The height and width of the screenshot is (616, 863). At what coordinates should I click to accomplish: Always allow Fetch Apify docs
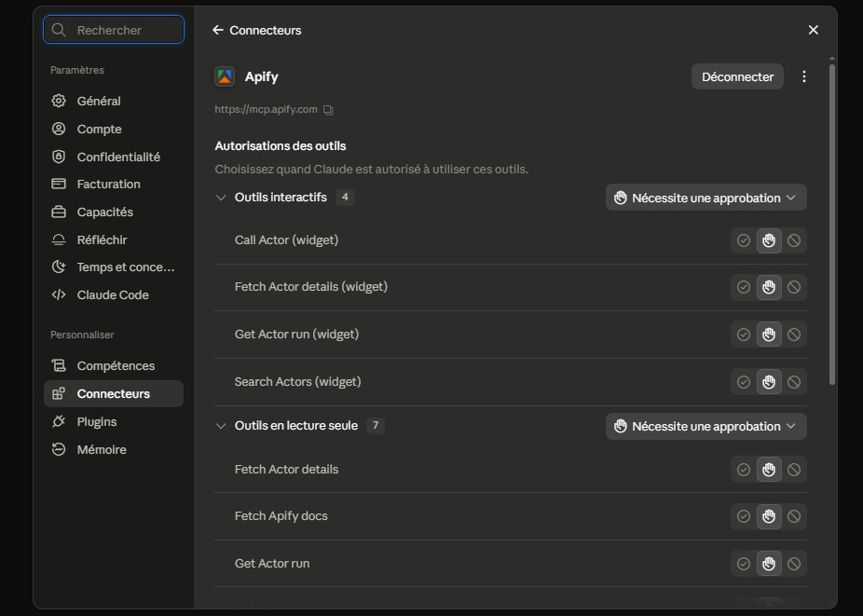click(744, 516)
